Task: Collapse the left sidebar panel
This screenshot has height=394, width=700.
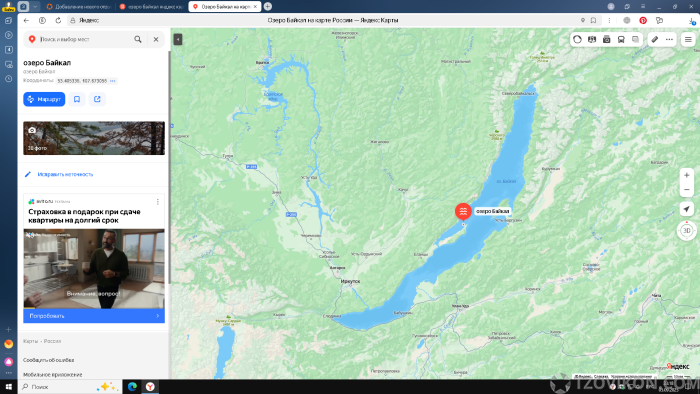Action: click(178, 39)
